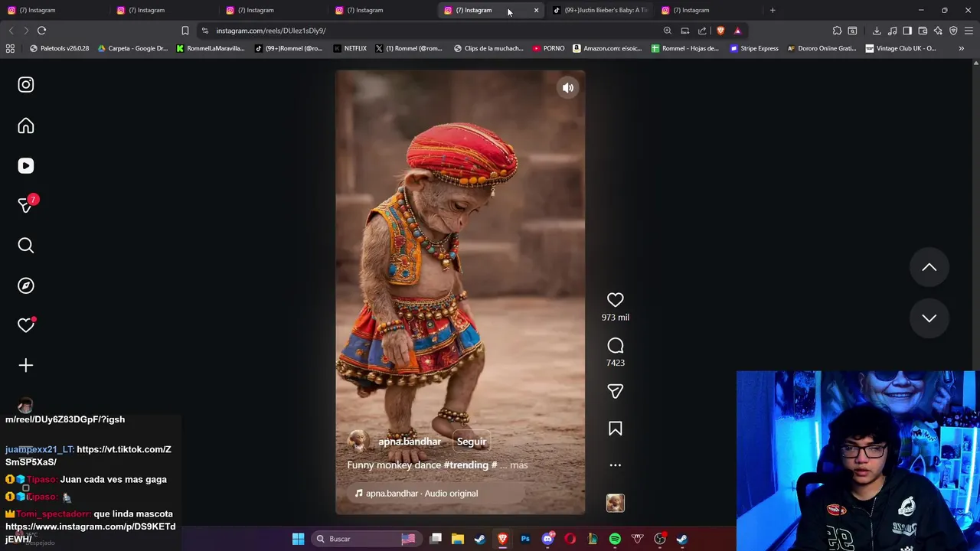Open the Extensions puzzle icon
Viewport: 980px width, 551px height.
[837, 31]
